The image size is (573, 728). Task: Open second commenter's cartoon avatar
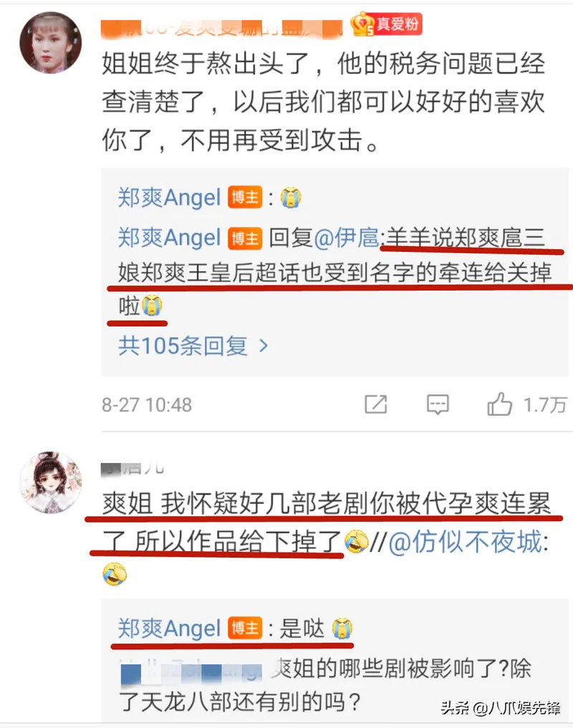[x=51, y=482]
